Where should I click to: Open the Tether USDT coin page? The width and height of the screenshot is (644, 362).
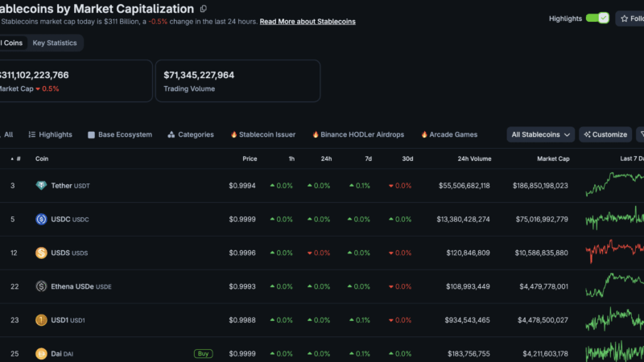pos(70,186)
